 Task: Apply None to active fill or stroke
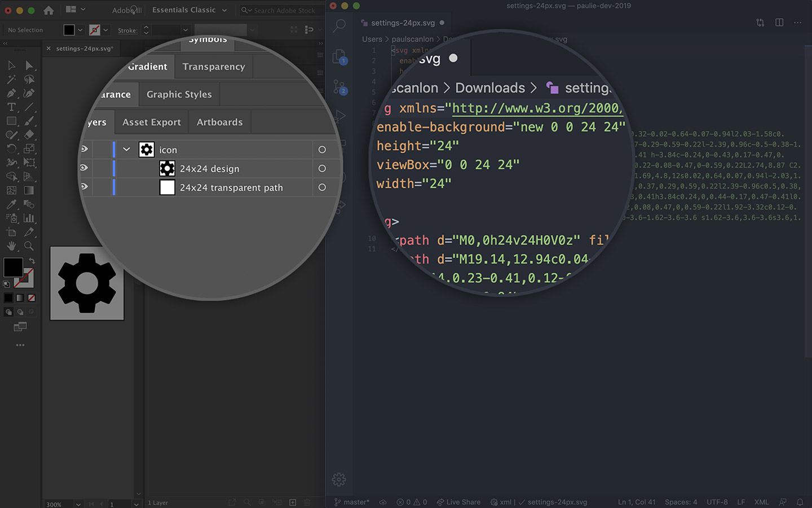[x=32, y=297]
